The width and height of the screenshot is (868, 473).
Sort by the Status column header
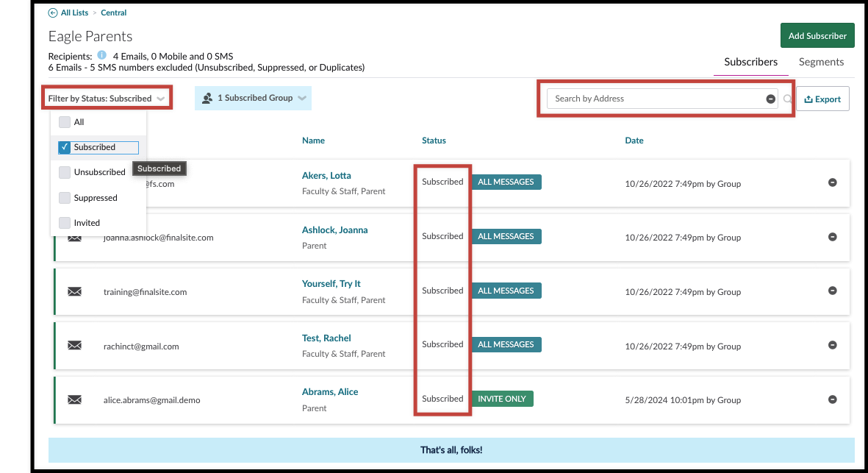[434, 141]
